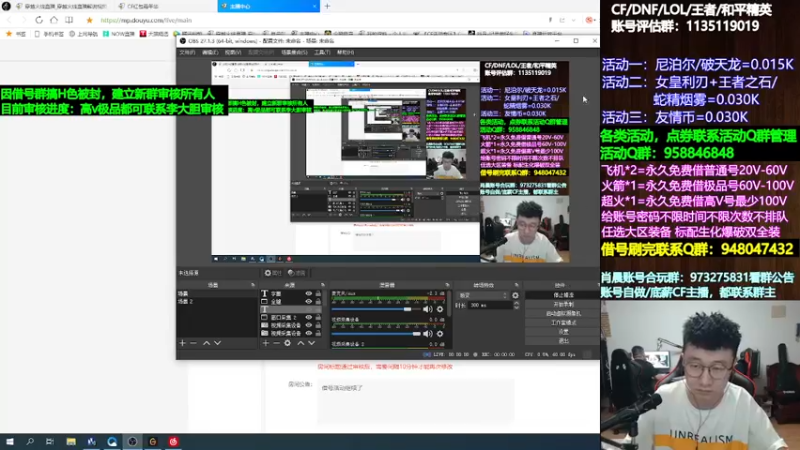This screenshot has height=450, width=800.
Task: Select the 场景 2 scene row
Action: [217, 302]
